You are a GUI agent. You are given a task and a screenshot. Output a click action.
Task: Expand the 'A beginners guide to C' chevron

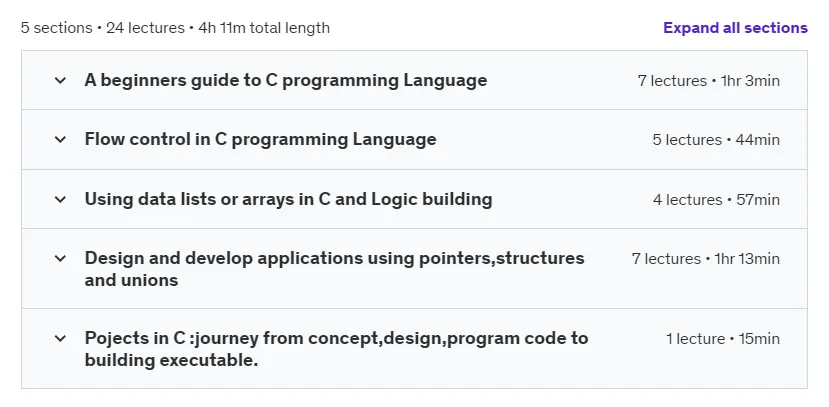coord(61,81)
